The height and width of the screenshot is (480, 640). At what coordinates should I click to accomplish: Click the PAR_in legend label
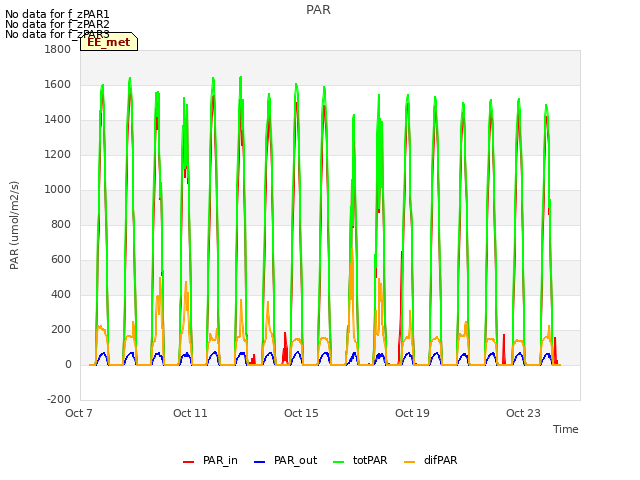tap(220, 460)
